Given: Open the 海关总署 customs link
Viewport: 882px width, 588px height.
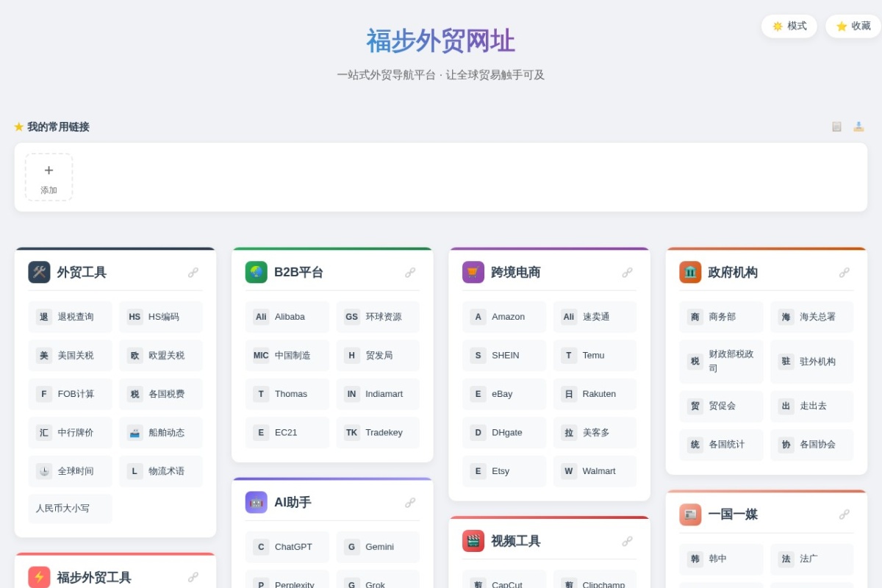Looking at the screenshot, I should (x=812, y=317).
